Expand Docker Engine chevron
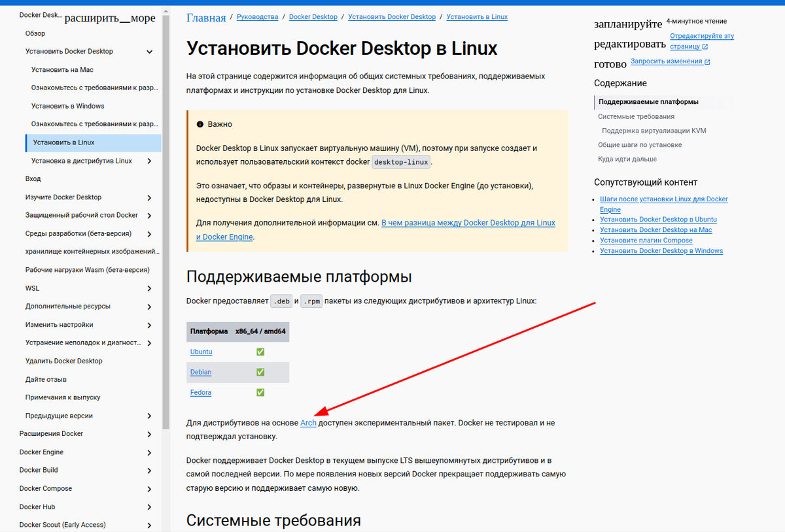Image resolution: width=785 pixels, height=532 pixels. [x=150, y=453]
